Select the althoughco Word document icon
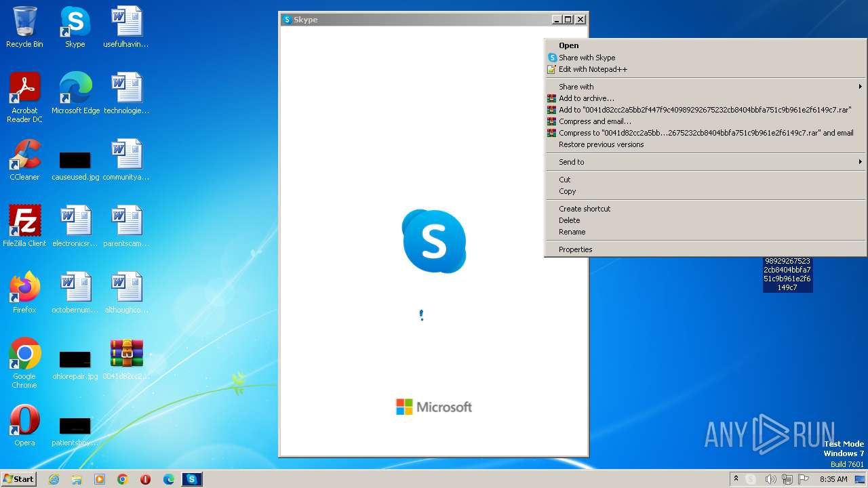 pos(126,293)
